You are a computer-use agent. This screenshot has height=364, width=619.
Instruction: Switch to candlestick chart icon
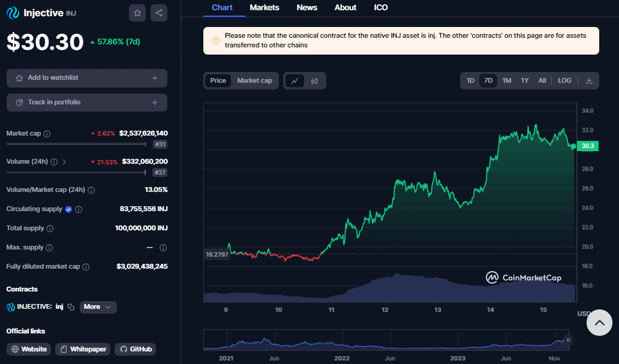coord(314,81)
